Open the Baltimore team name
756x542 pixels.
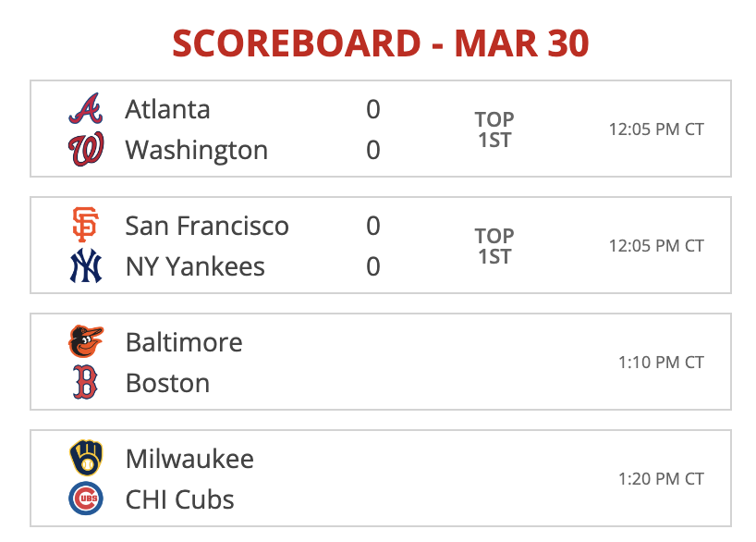(184, 342)
